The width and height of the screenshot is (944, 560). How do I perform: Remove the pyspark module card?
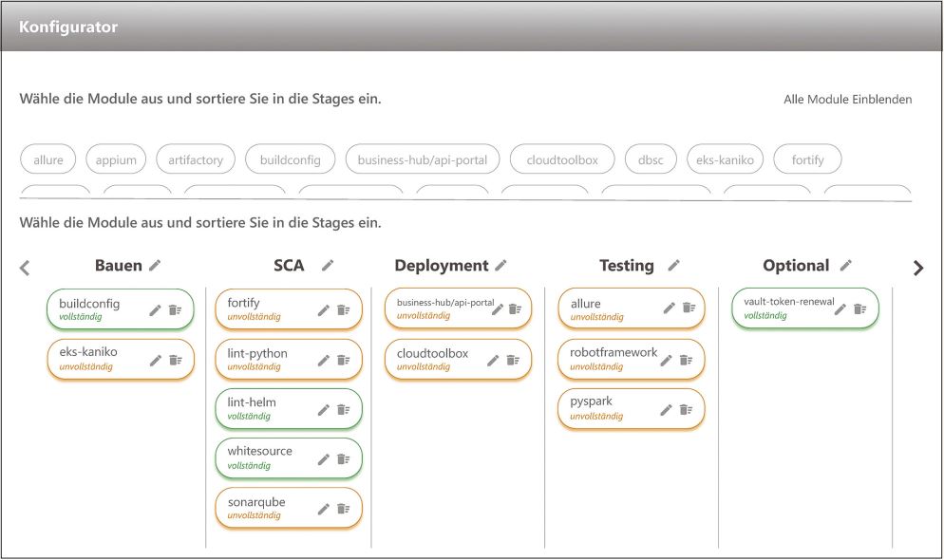686,410
